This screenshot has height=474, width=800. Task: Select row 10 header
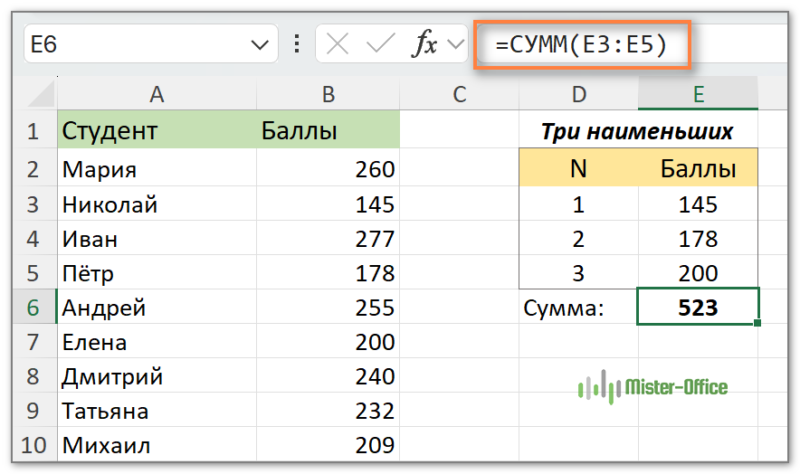pyautogui.click(x=32, y=445)
